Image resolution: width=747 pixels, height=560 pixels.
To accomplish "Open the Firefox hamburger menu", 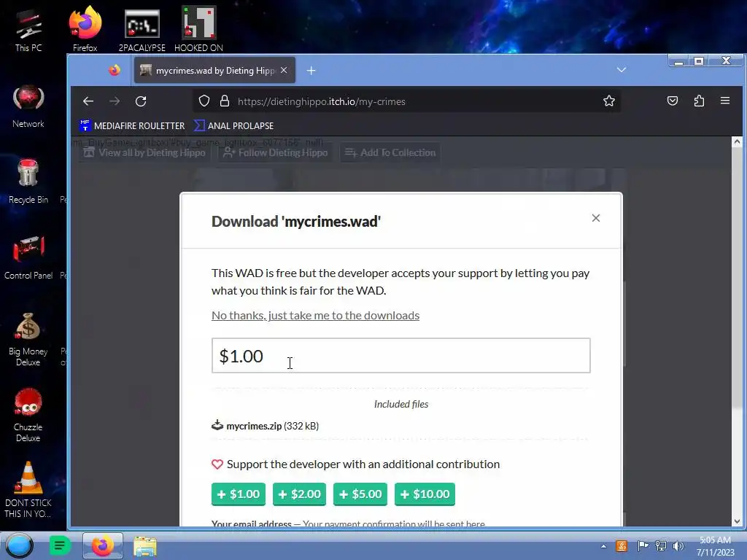I will click(x=725, y=101).
